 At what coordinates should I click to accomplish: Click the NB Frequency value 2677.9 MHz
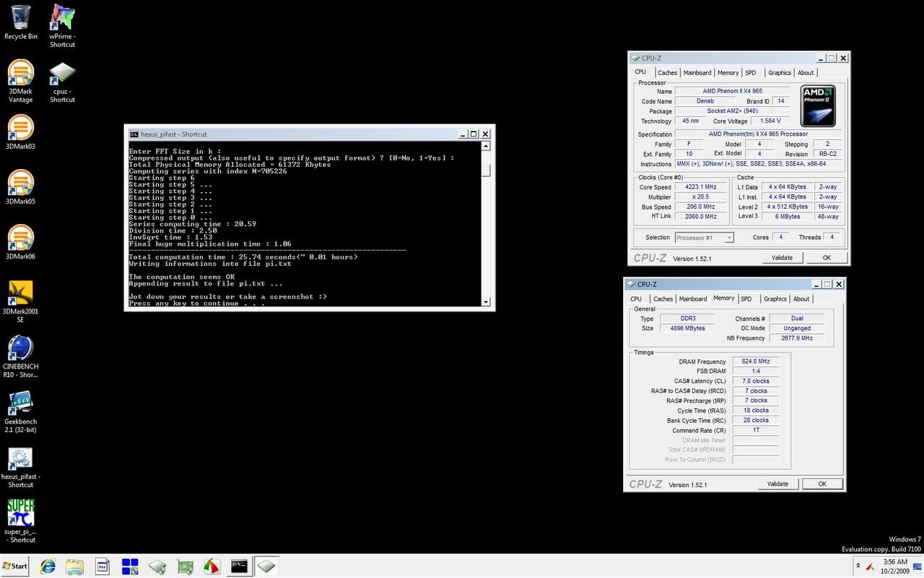coord(797,338)
